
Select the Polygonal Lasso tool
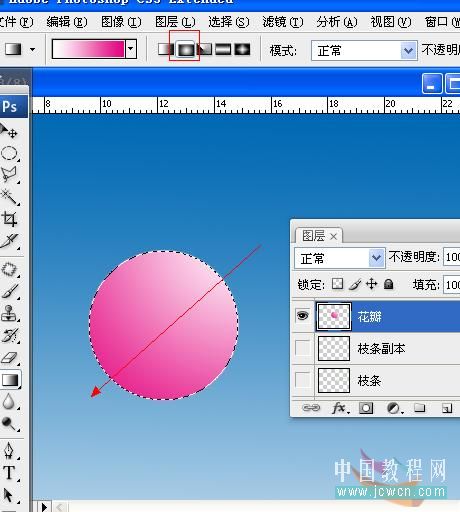(9, 174)
